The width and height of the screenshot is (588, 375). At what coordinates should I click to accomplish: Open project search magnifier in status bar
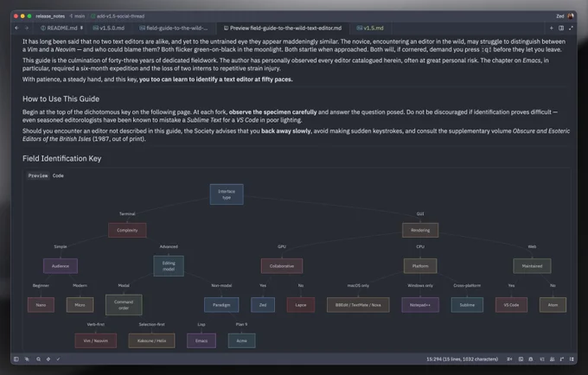click(38, 359)
